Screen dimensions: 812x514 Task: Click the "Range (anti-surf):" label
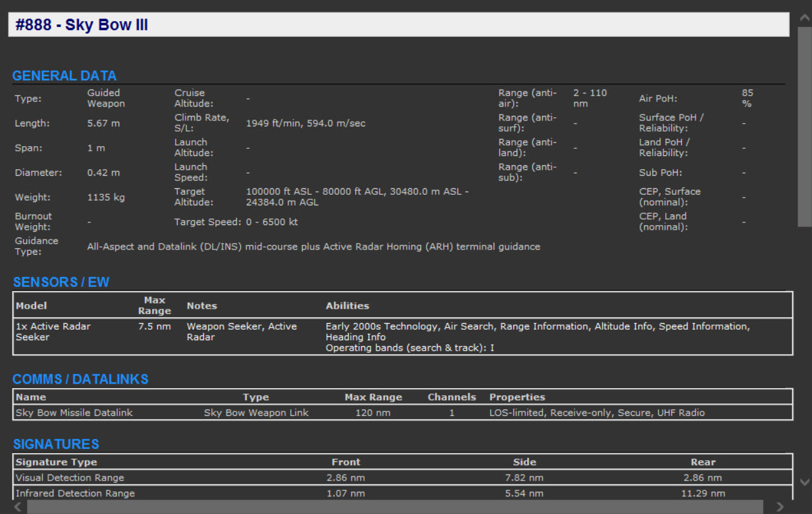pyautogui.click(x=527, y=123)
